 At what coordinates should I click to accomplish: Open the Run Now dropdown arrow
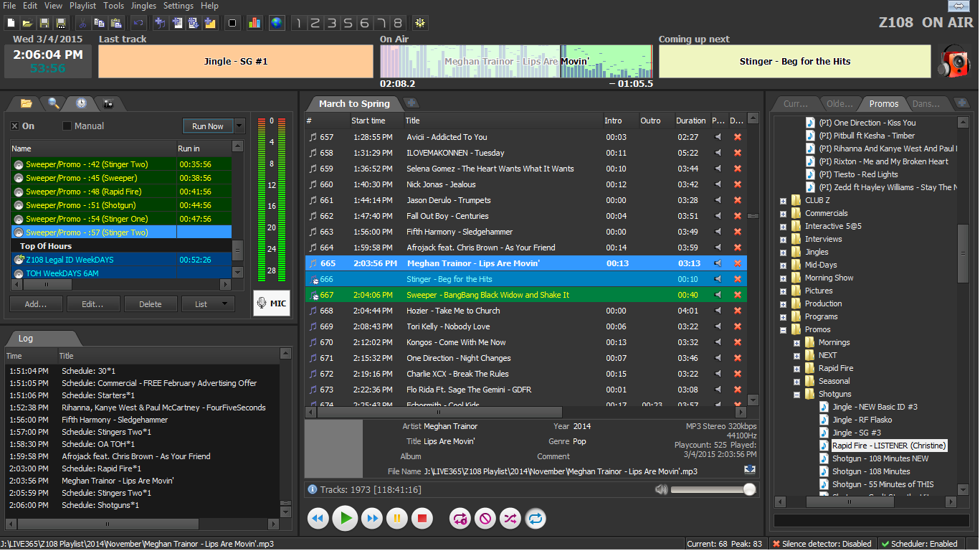coord(240,126)
